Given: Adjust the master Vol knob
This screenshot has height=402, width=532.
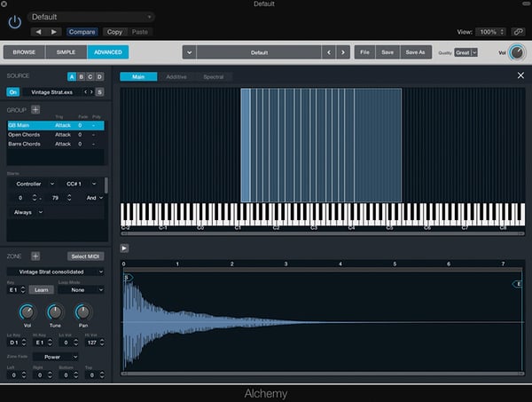Looking at the screenshot, I should (x=517, y=52).
